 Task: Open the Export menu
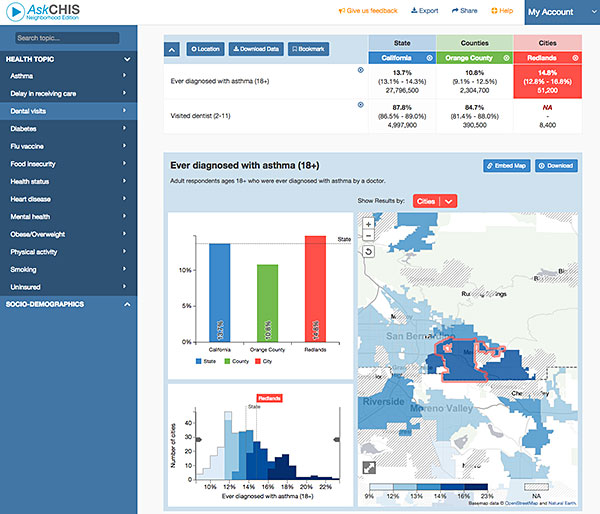click(425, 11)
